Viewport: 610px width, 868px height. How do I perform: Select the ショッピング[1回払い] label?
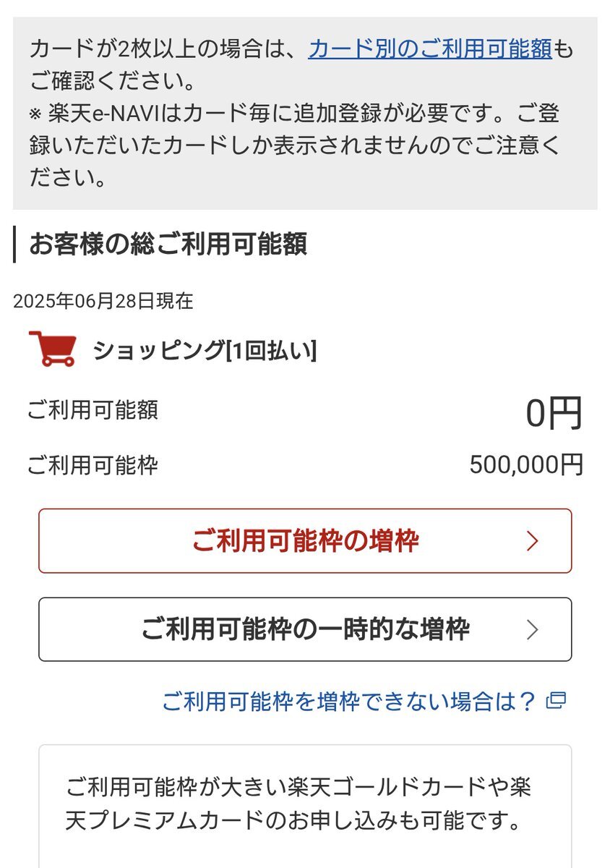click(205, 351)
